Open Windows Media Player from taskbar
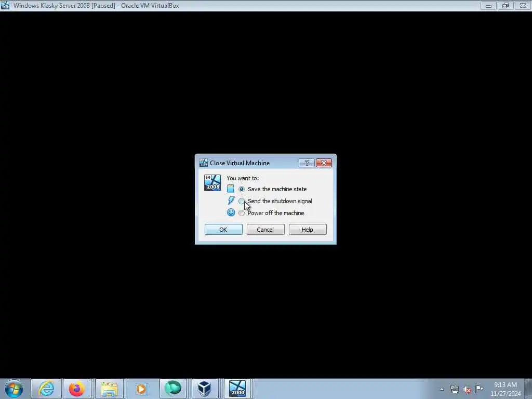Screen dimensions: 532x399 coord(141,389)
